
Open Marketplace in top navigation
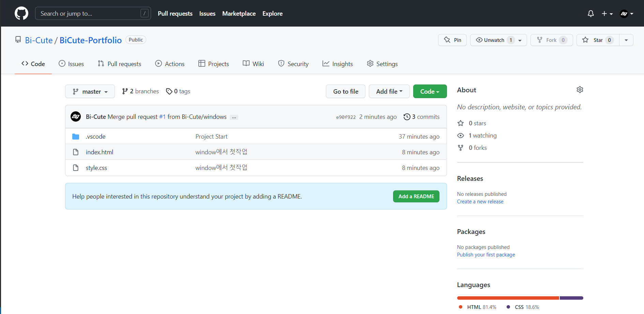239,14
